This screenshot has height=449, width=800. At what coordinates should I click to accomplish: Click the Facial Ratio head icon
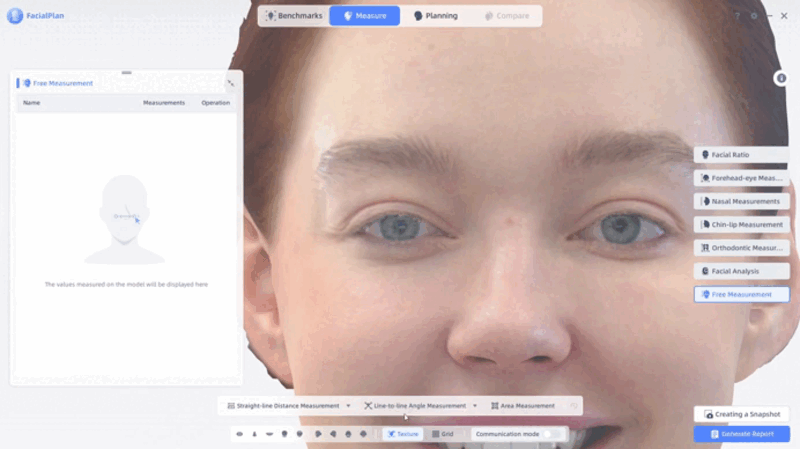(x=705, y=155)
